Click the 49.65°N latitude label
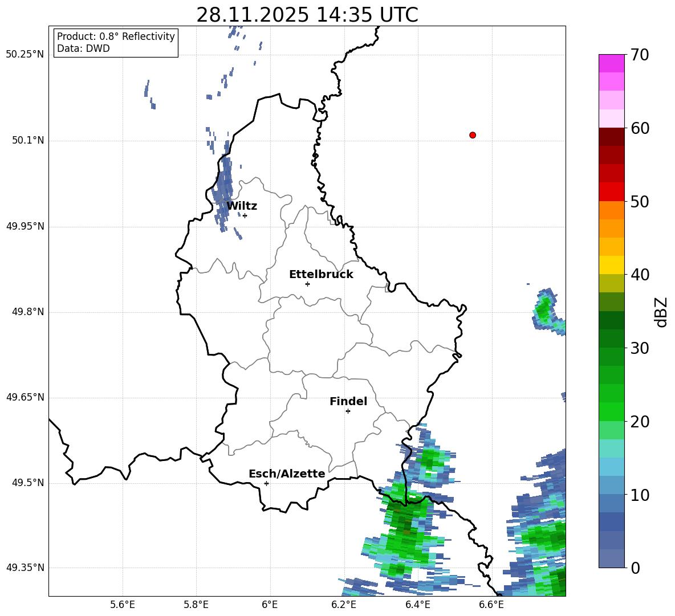 point(25,397)
